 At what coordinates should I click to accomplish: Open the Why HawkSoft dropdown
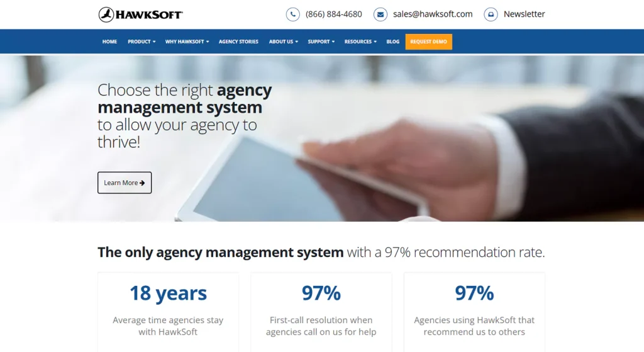[x=187, y=42]
